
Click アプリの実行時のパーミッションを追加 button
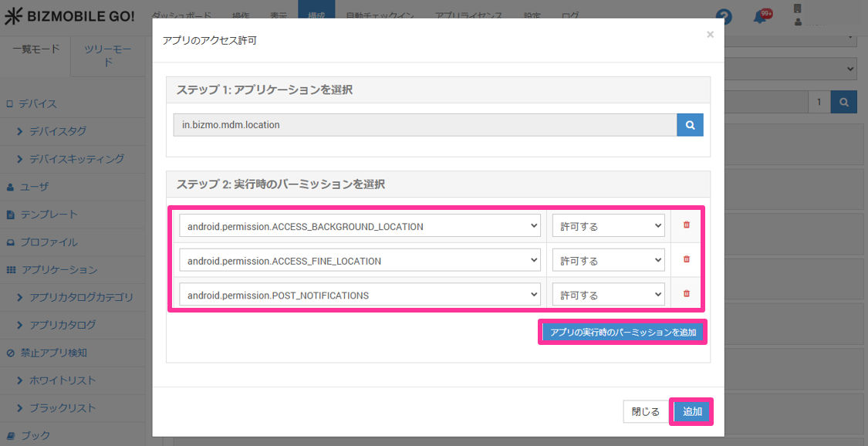(622, 333)
